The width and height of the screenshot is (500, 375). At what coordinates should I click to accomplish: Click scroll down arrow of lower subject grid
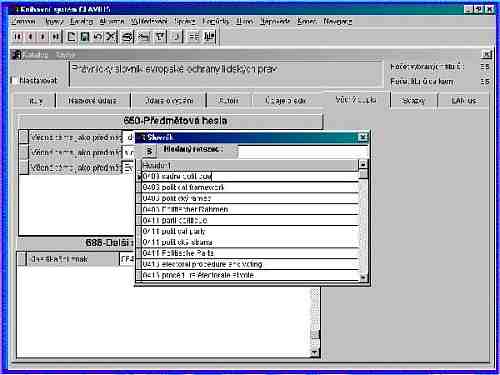314,353
